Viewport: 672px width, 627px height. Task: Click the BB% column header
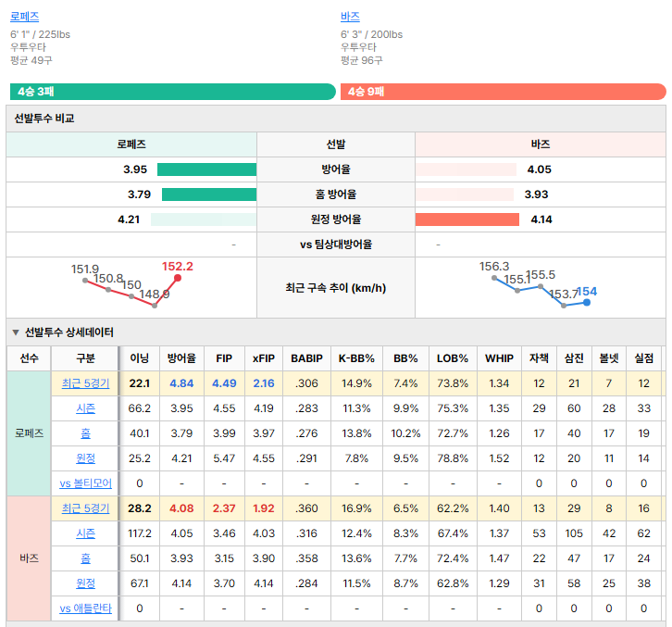tap(405, 358)
